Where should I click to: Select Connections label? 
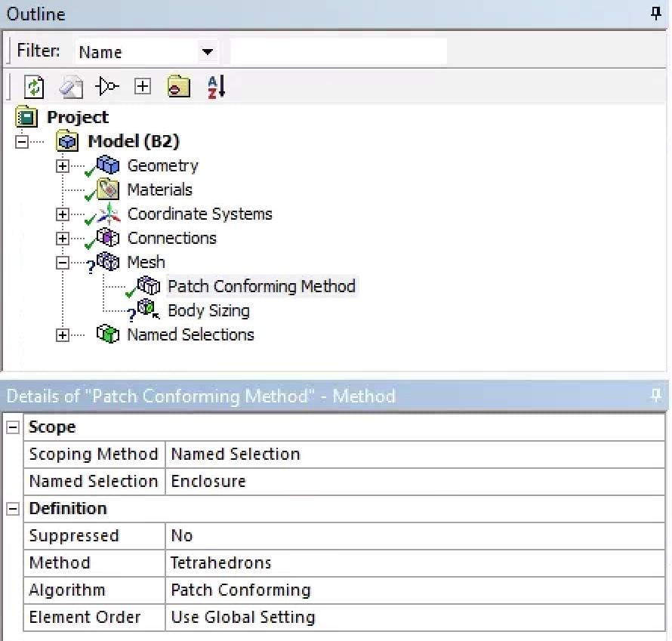click(172, 238)
